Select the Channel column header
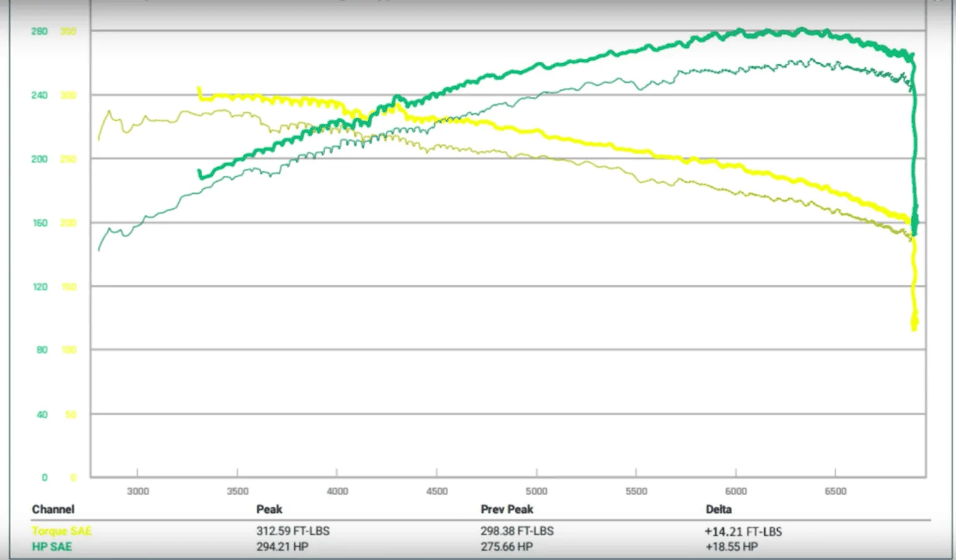 [x=53, y=509]
